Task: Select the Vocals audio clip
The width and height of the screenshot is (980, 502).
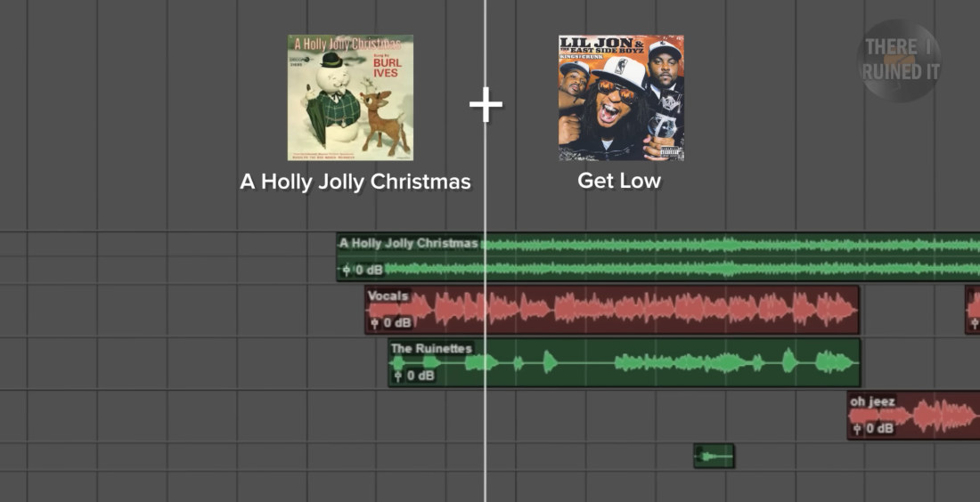Action: pos(613,310)
